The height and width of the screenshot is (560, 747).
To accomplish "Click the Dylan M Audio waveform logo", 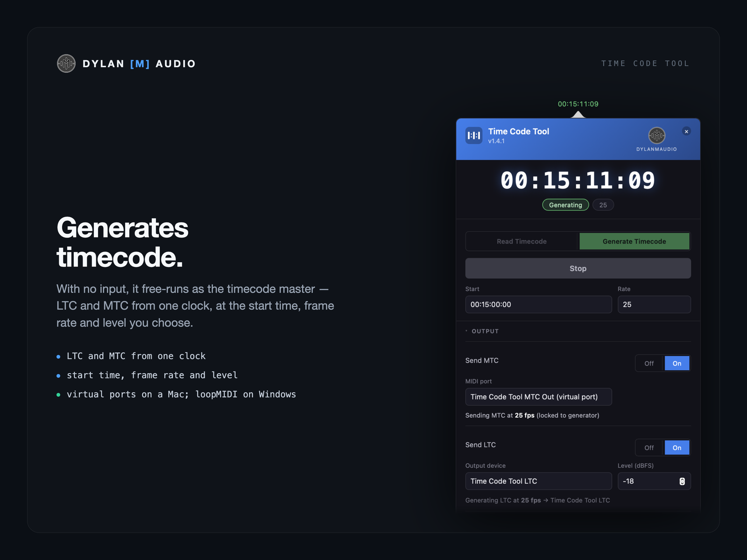I will 66,63.
